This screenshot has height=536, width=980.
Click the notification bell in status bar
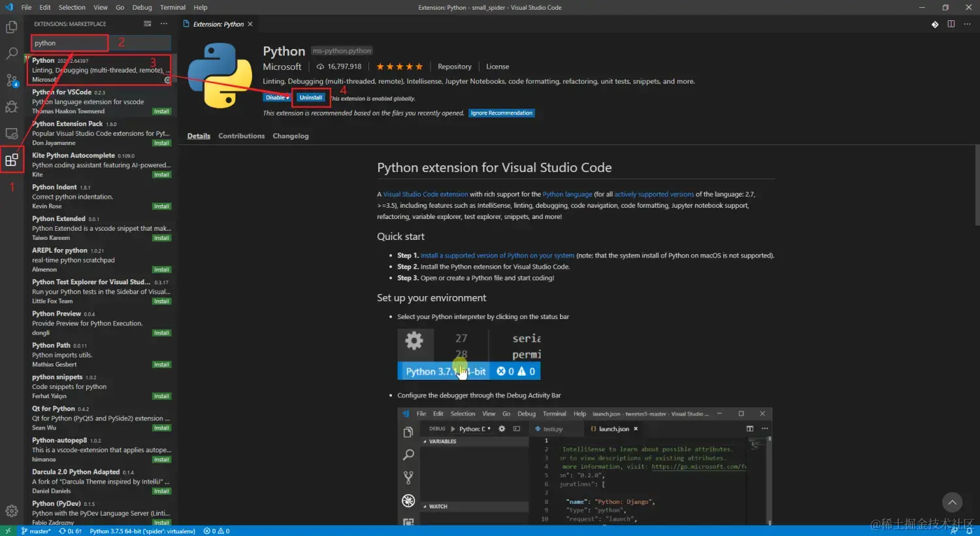970,531
